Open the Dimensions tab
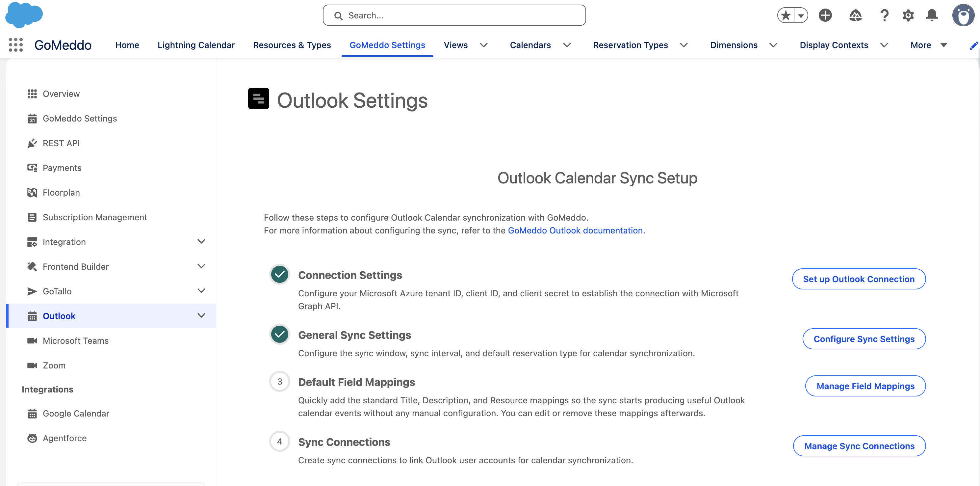The image size is (980, 486). point(734,45)
